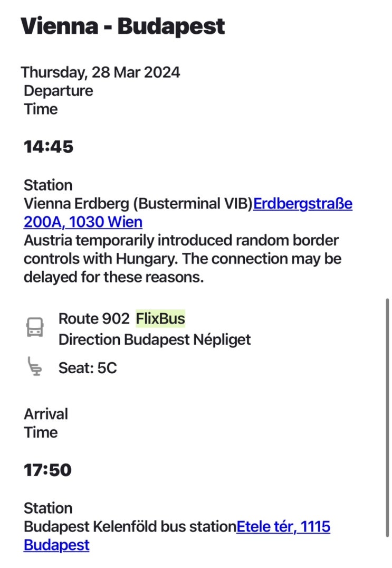392x568 pixels.
Task: Click the 17:50 arrival time
Action: [47, 470]
